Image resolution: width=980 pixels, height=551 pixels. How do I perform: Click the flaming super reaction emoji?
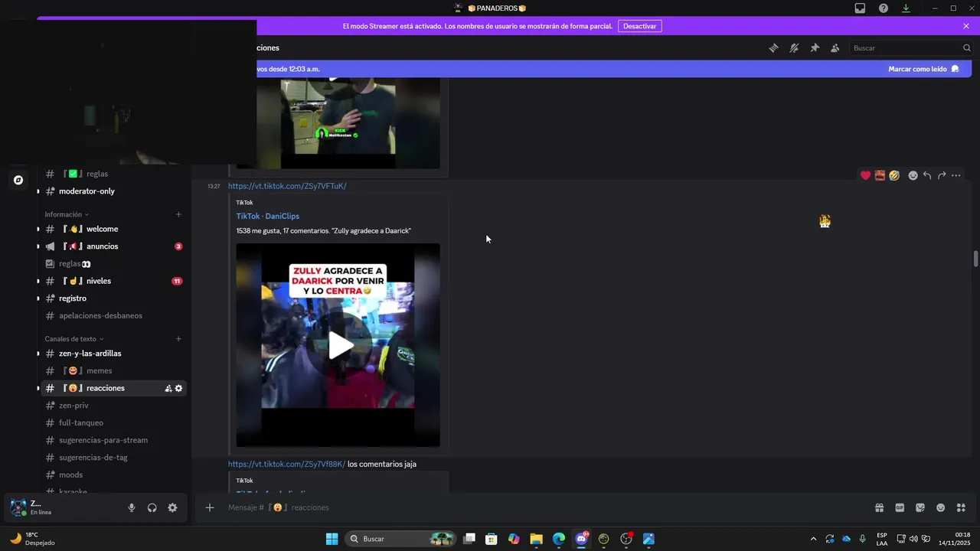[825, 221]
